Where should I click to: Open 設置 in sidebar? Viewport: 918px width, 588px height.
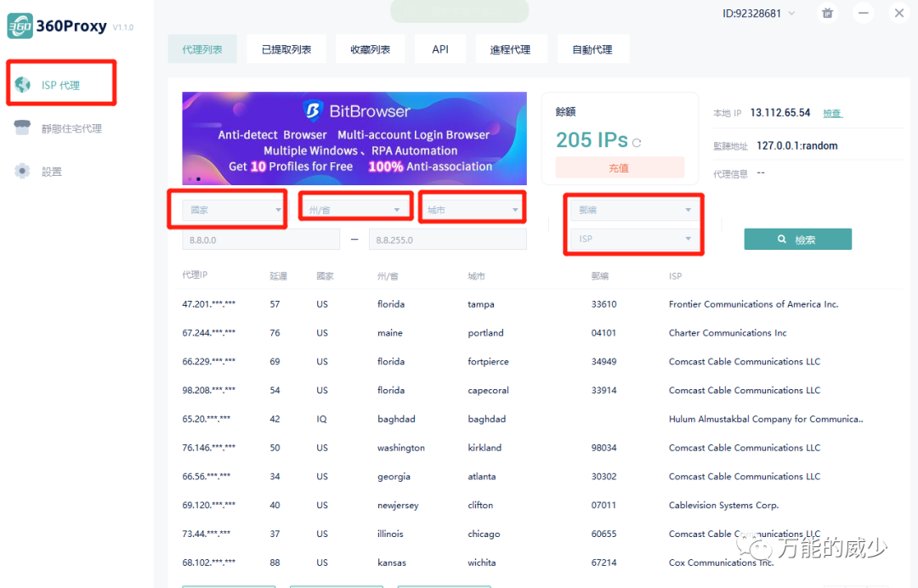pos(52,172)
